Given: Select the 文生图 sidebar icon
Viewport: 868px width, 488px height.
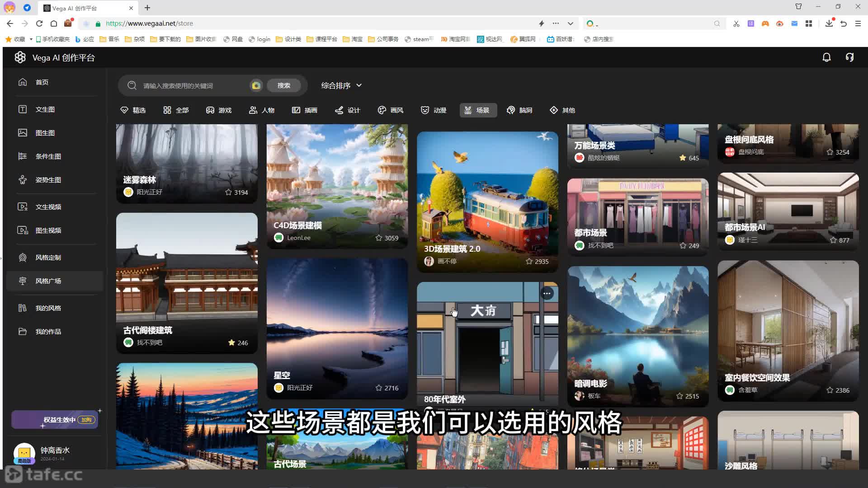Looking at the screenshot, I should 23,109.
